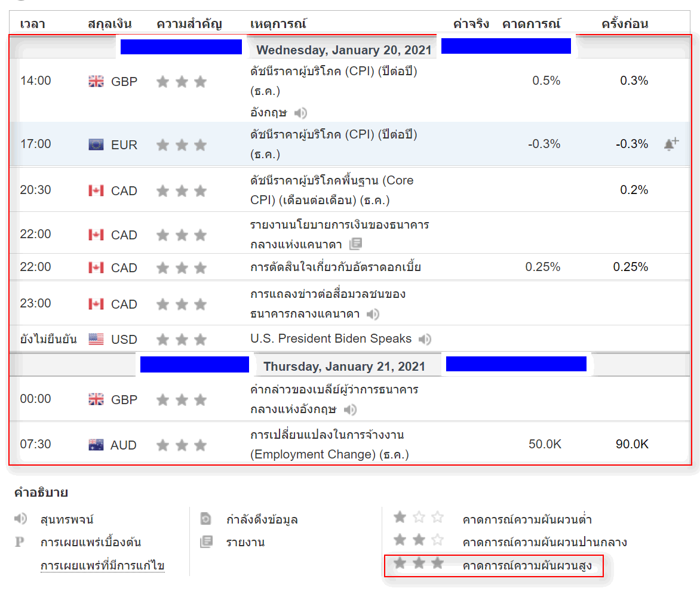The height and width of the screenshot is (591, 700).
Task: Click Thursday, January 21, 2021 date header
Action: pos(344,366)
